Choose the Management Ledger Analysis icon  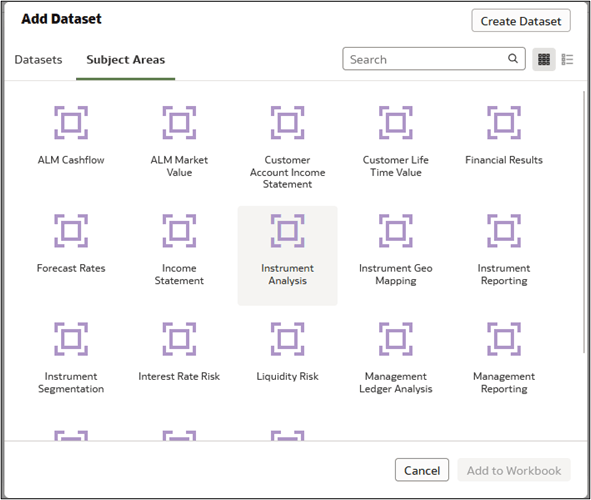(395, 339)
